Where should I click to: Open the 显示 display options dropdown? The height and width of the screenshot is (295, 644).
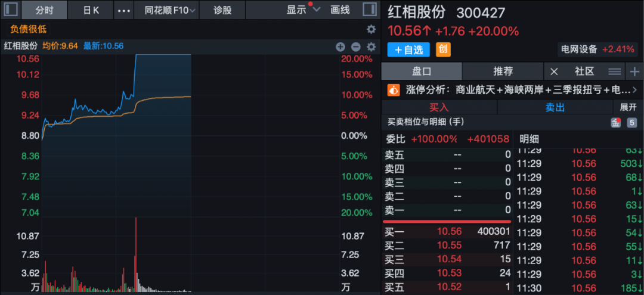(x=304, y=10)
